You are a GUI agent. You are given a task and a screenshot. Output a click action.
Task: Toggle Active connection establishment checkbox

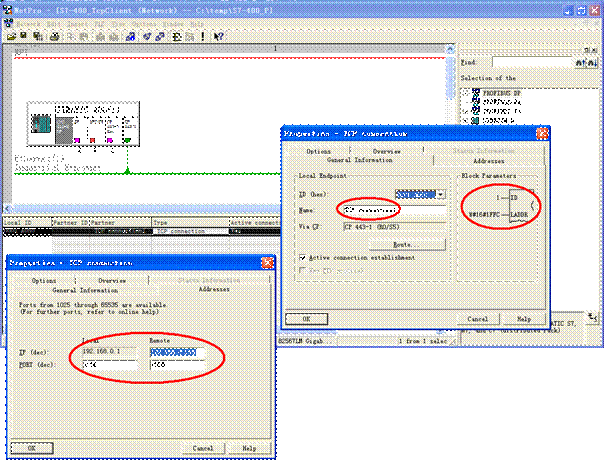(x=303, y=257)
